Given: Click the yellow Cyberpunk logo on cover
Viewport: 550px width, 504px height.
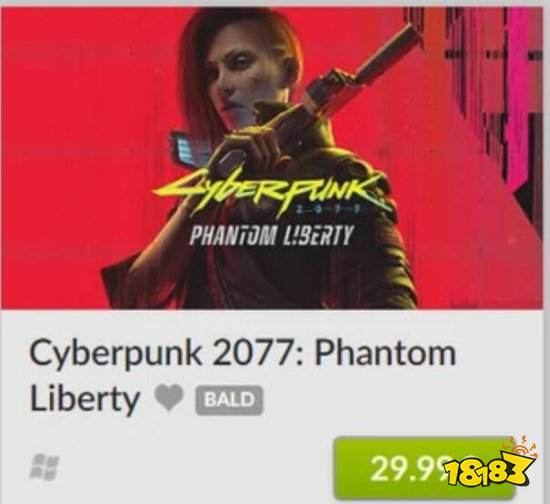Looking at the screenshot, I should (x=270, y=190).
